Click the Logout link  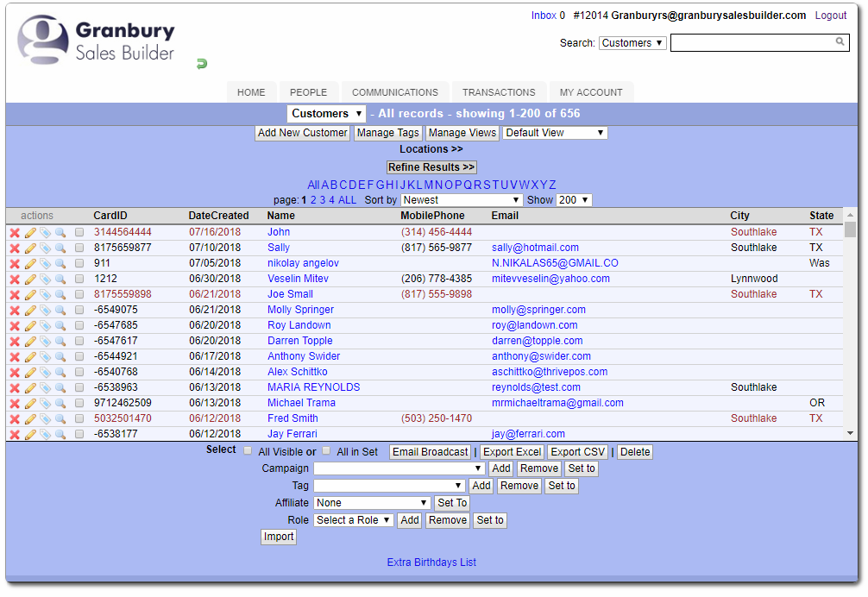[830, 16]
